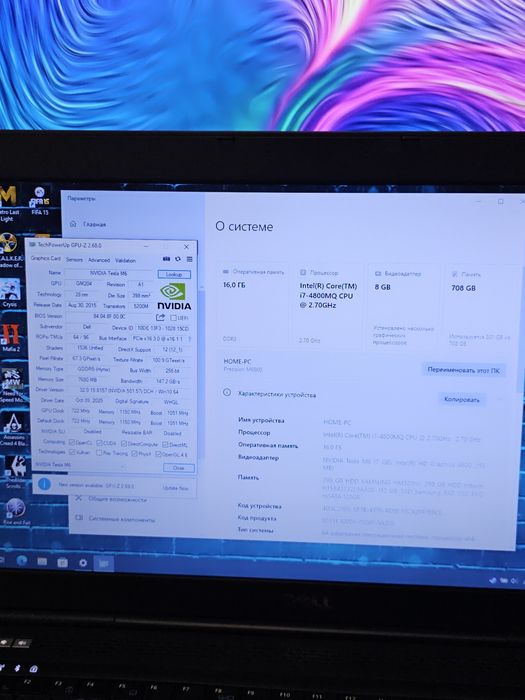This screenshot has width=525, height=700.
Task: Click BIOS Version field in GPU-Z
Action: click(108, 316)
